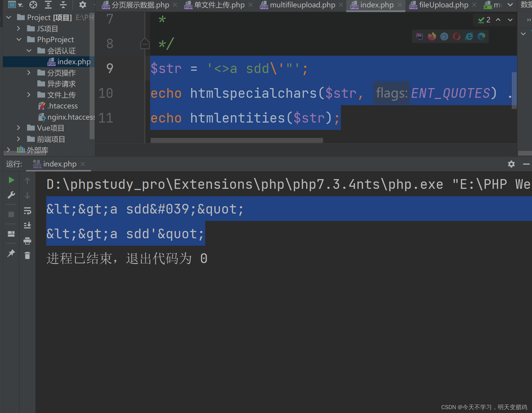Viewport: 532px width, 413px height.
Task: Expand all project tree nodes
Action: [x=48, y=4]
